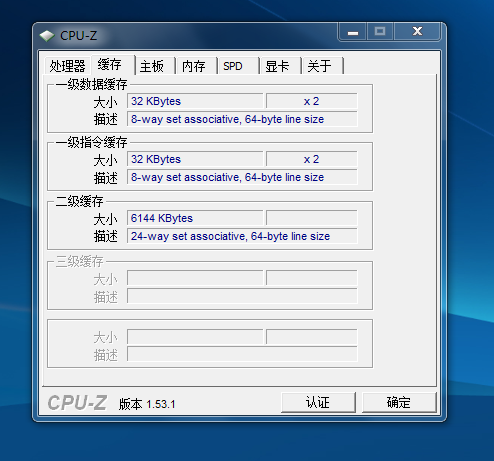Open the 内存 tab
The height and width of the screenshot is (461, 494).
pos(197,66)
